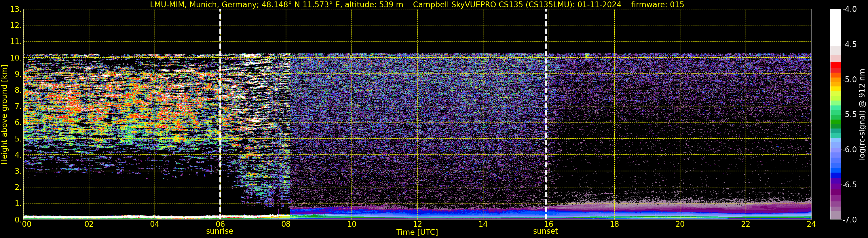The image size is (868, 238).
Task: Click the 'log(rc-signal) @ 912 nm' colorbar label
Action: [x=863, y=114]
